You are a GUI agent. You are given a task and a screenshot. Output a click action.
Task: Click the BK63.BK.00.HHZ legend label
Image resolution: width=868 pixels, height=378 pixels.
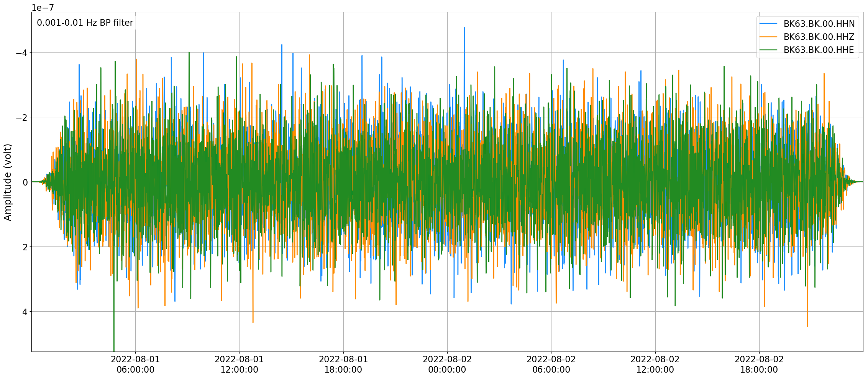(819, 37)
